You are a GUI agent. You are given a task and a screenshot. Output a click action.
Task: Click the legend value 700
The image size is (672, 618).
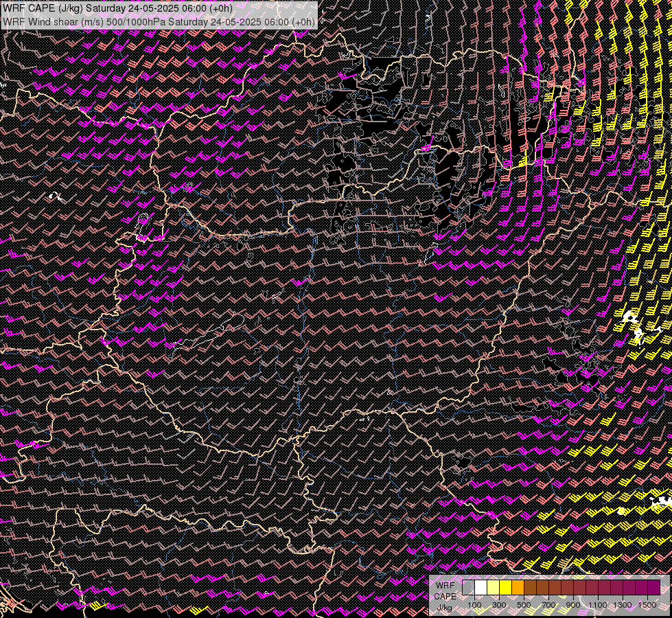[548, 605]
